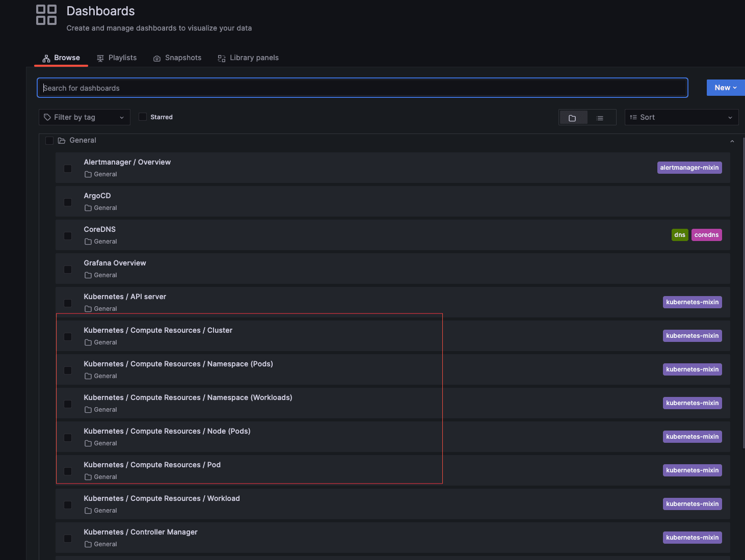Open the Sort dropdown
This screenshot has height=560, width=745.
click(681, 117)
